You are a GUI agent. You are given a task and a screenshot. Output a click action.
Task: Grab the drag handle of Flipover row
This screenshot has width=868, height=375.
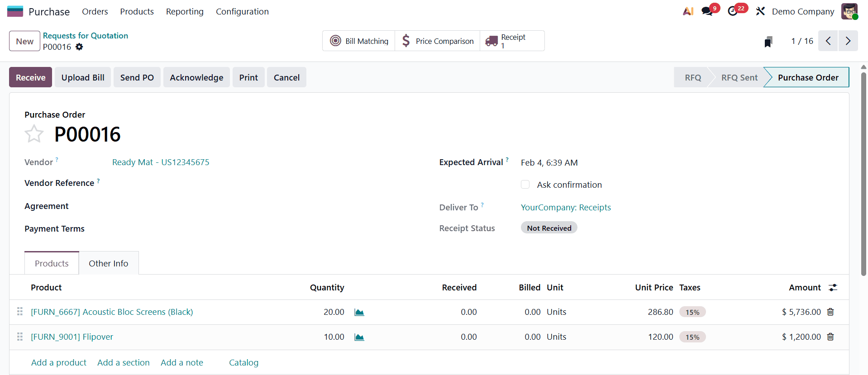20,337
